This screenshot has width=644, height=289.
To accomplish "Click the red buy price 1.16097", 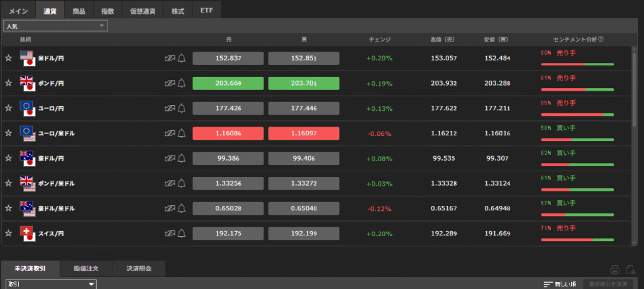I will [x=303, y=133].
